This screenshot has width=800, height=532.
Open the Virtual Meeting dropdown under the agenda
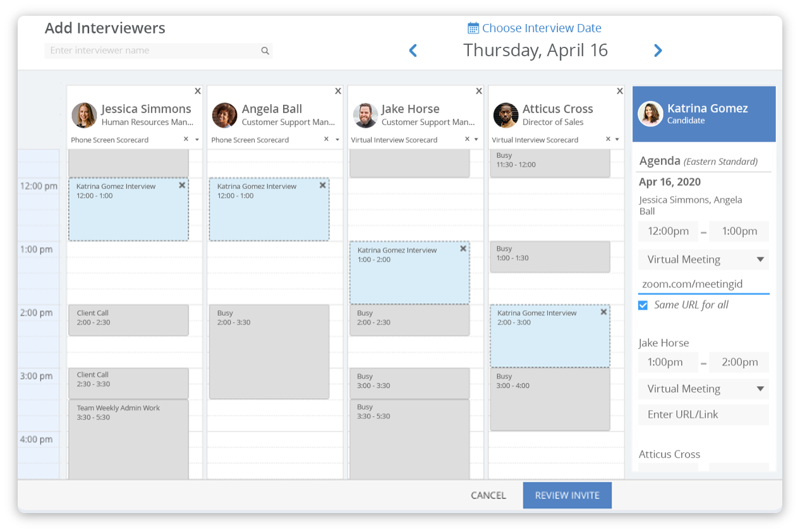coord(703,259)
